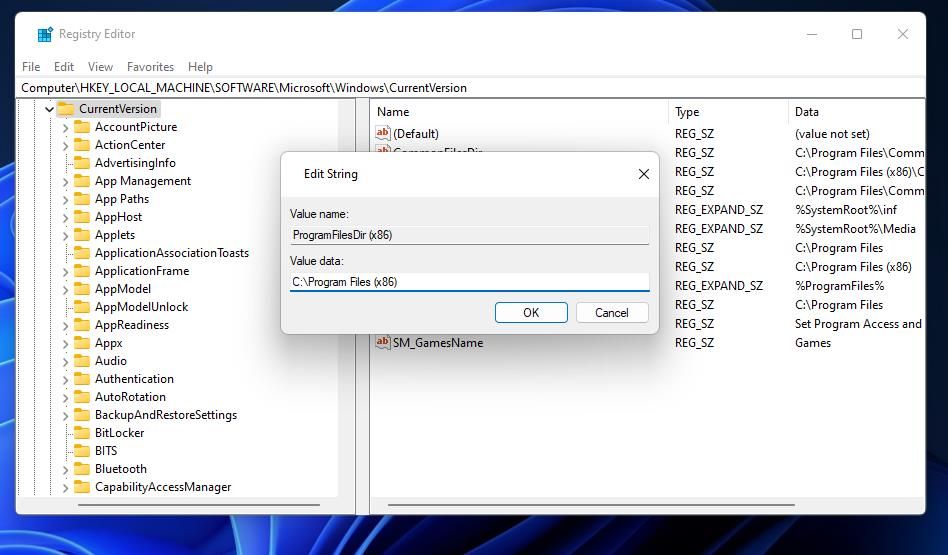Click the Authentication folder icon
Image resolution: width=948 pixels, height=555 pixels.
pyautogui.click(x=82, y=378)
